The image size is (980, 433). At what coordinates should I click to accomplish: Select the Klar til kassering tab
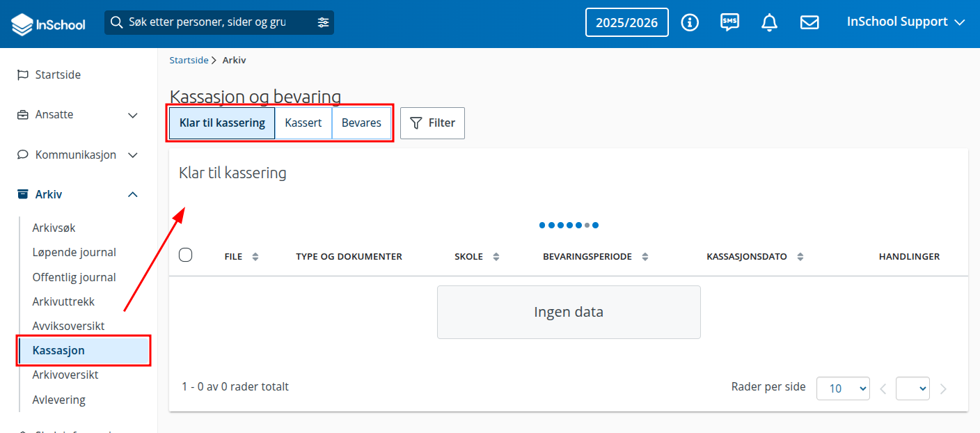point(222,123)
